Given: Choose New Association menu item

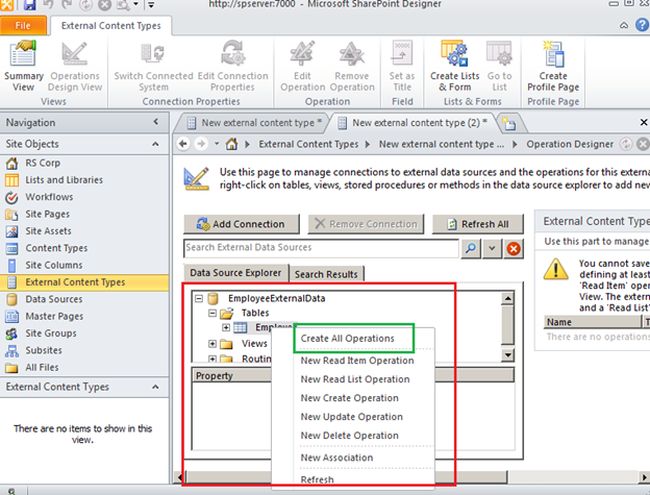Looking at the screenshot, I should point(337,457).
